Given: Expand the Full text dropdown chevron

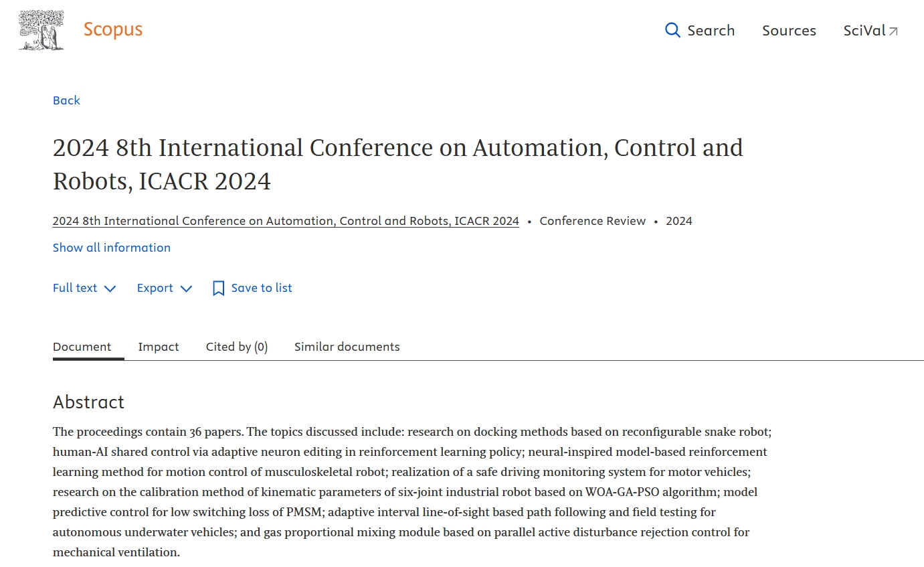Looking at the screenshot, I should 110,289.
